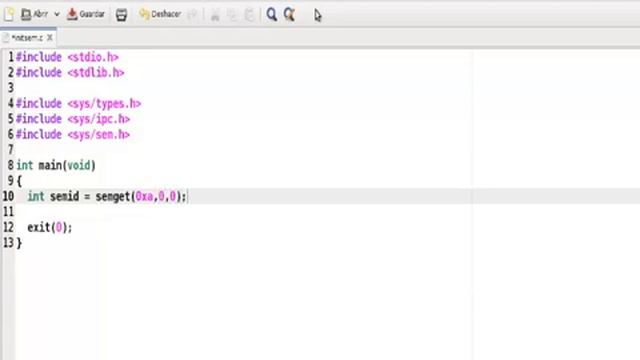Click the copy icon in toolbar

click(x=232, y=15)
